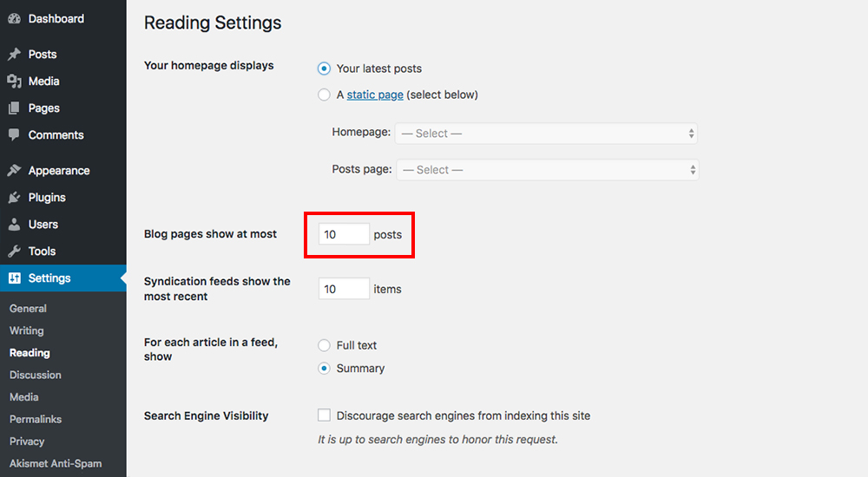
Task: Click the Plugins plug icon
Action: point(14,198)
